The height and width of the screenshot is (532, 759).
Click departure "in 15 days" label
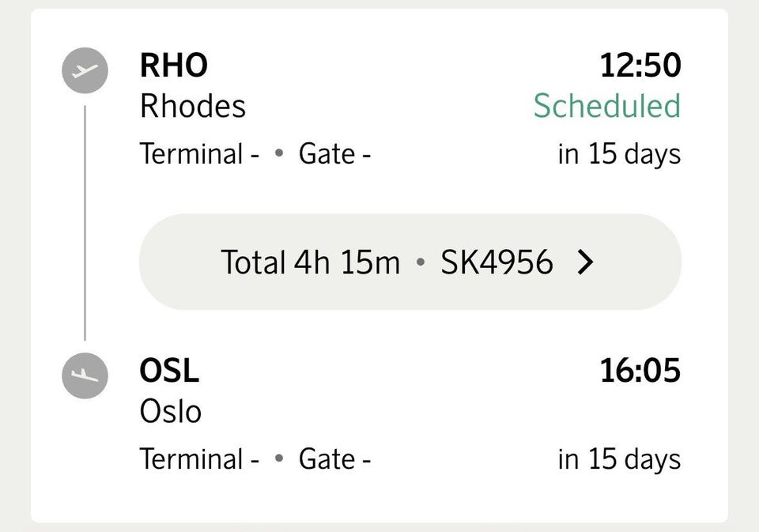620,154
